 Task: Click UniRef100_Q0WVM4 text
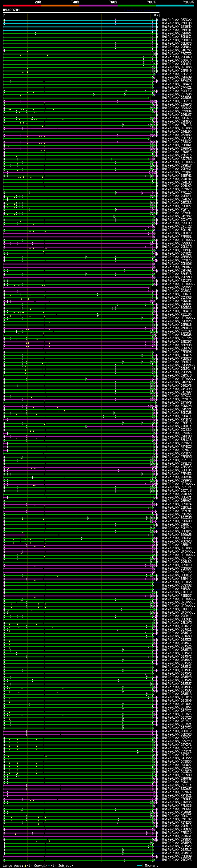176,477
